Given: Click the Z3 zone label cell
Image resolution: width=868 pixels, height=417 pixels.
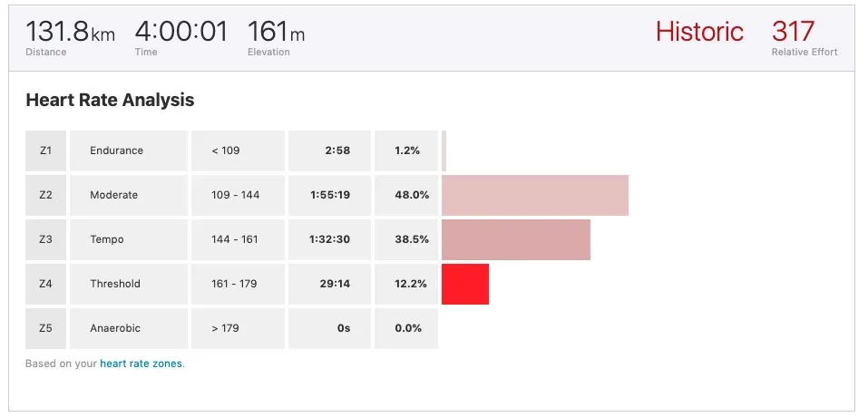Looking at the screenshot, I should [x=45, y=239].
